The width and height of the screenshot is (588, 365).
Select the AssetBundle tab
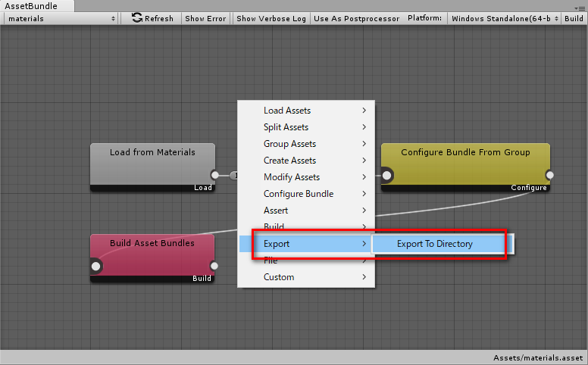[x=36, y=6]
